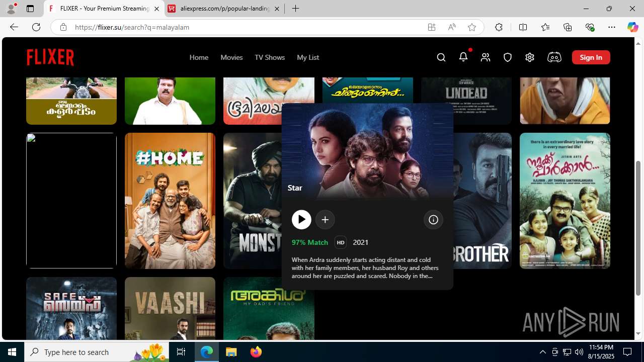Open Task View on taskbar
This screenshot has width=644, height=362.
[x=181, y=352]
